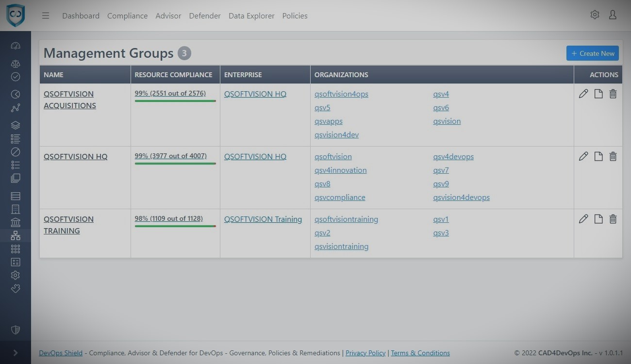The image size is (631, 364).
Task: Click the 98% compliance progress bar for Training
Action: (175, 226)
